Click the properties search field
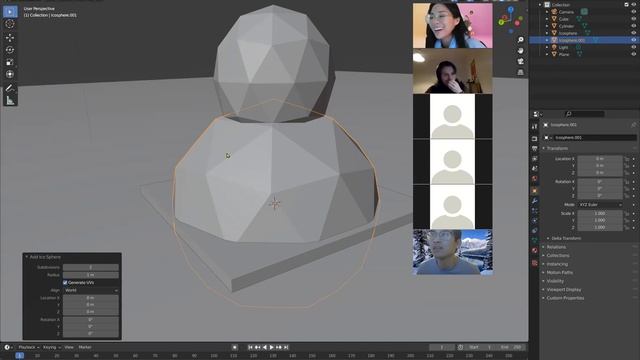 (584, 114)
